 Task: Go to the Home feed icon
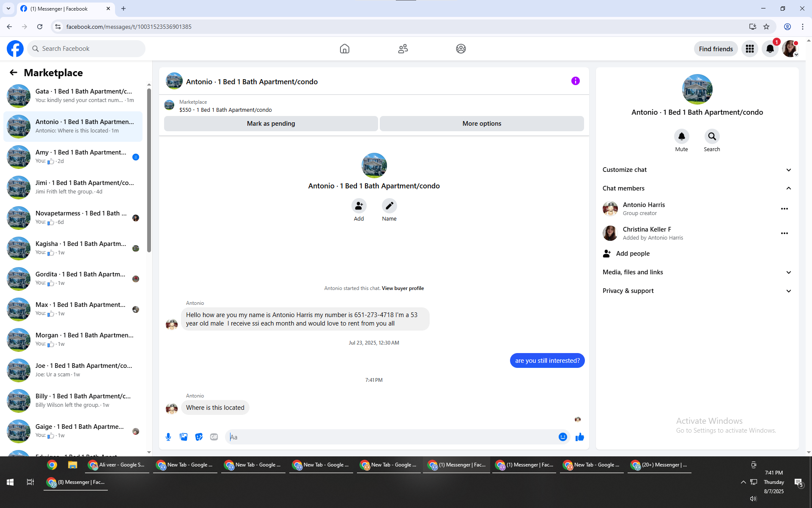click(345, 49)
